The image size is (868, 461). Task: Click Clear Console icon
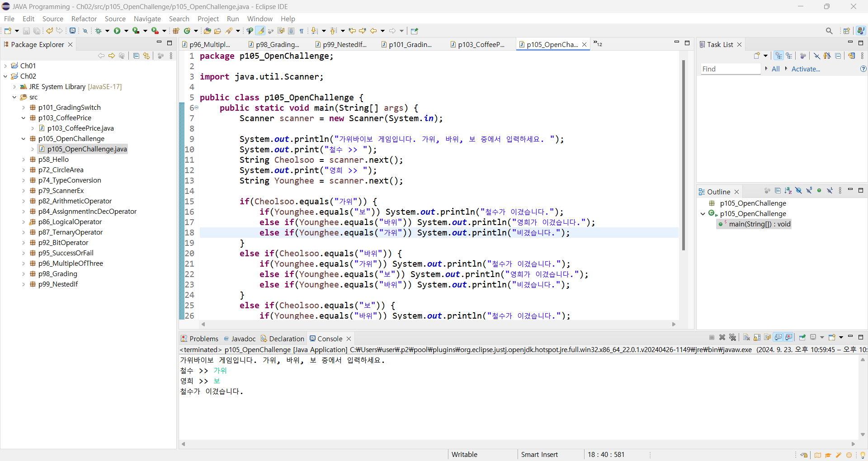click(x=746, y=337)
